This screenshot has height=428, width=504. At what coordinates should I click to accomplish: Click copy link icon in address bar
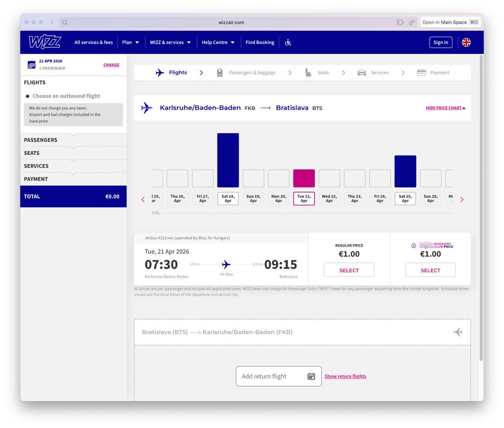click(412, 22)
